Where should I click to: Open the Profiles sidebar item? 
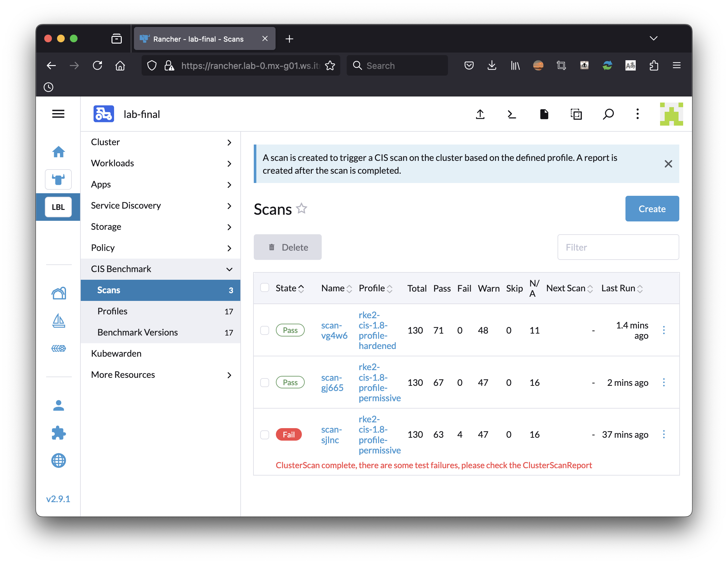[160, 311]
